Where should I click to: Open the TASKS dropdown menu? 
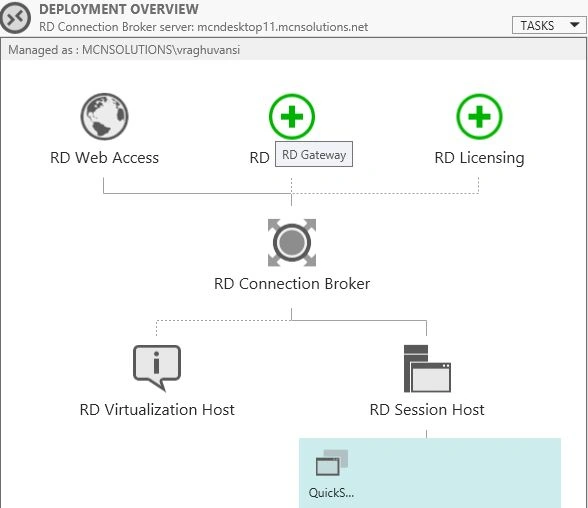click(549, 25)
